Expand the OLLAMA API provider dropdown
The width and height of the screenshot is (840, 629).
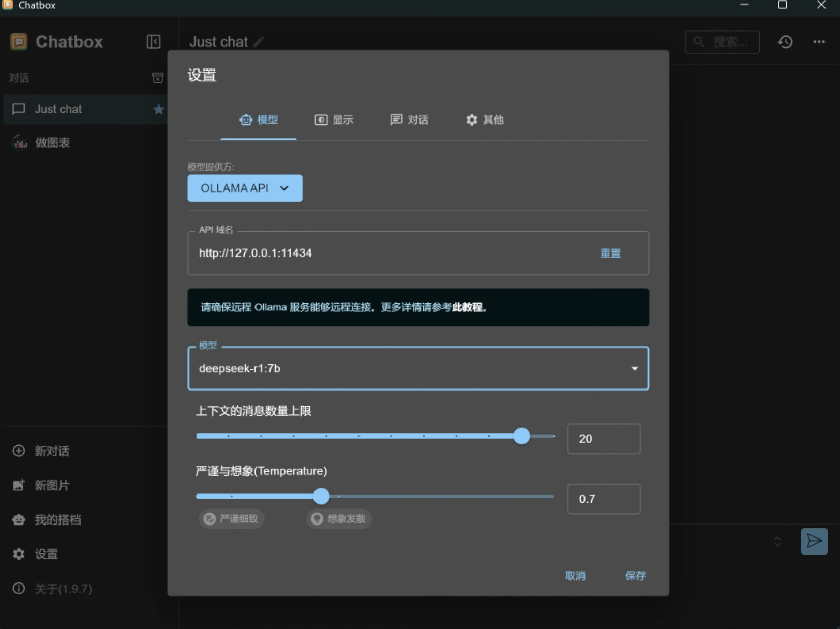click(245, 188)
